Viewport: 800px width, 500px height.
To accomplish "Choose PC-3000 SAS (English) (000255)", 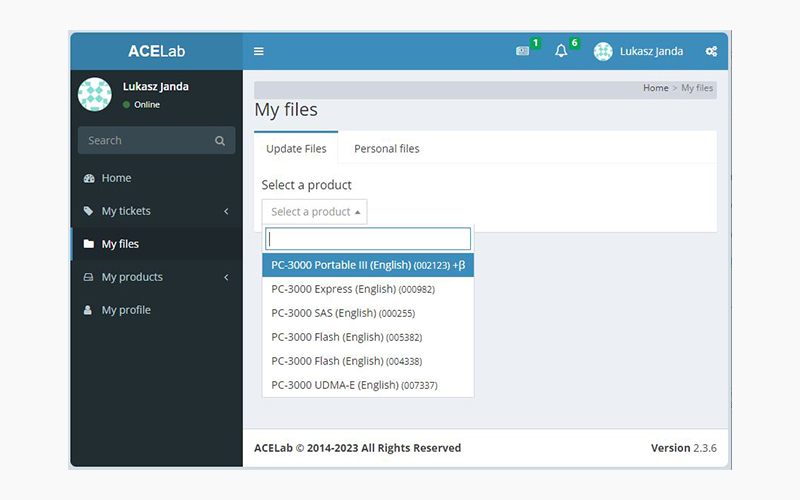I will (368, 313).
